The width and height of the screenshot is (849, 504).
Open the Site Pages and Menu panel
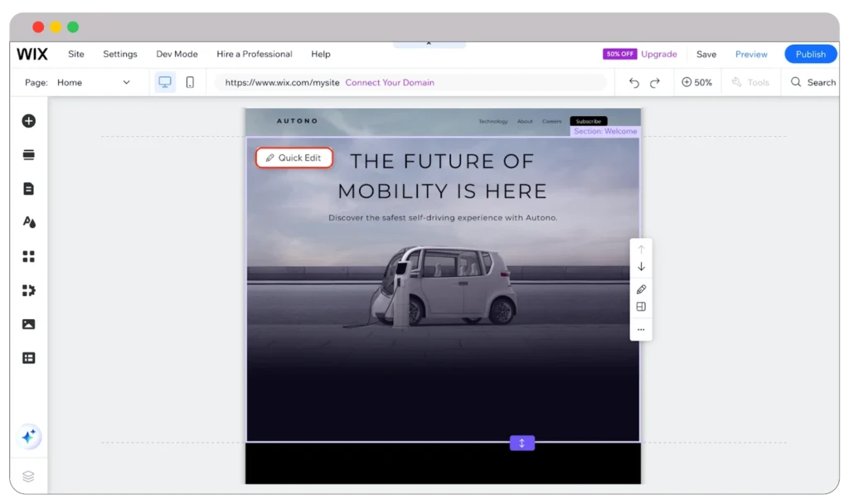[x=29, y=188]
